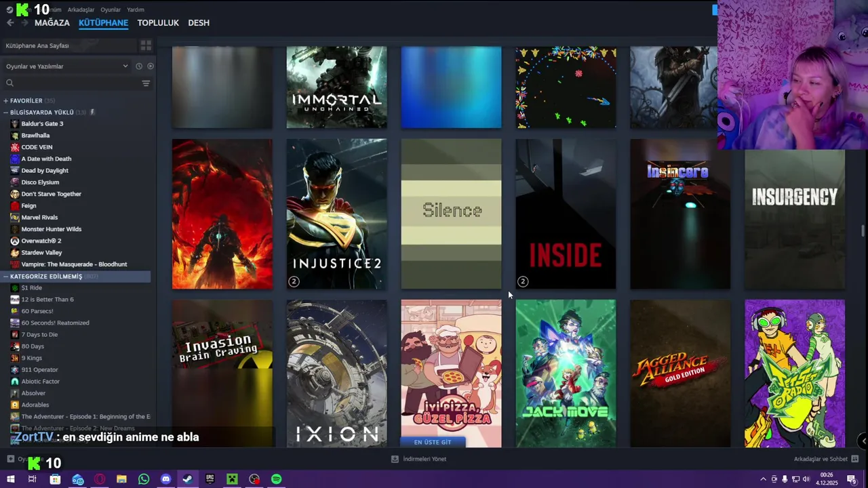This screenshot has height=488, width=868.
Task: Open Oyunlar ve Yazılımlar dropdown
Action: point(66,66)
